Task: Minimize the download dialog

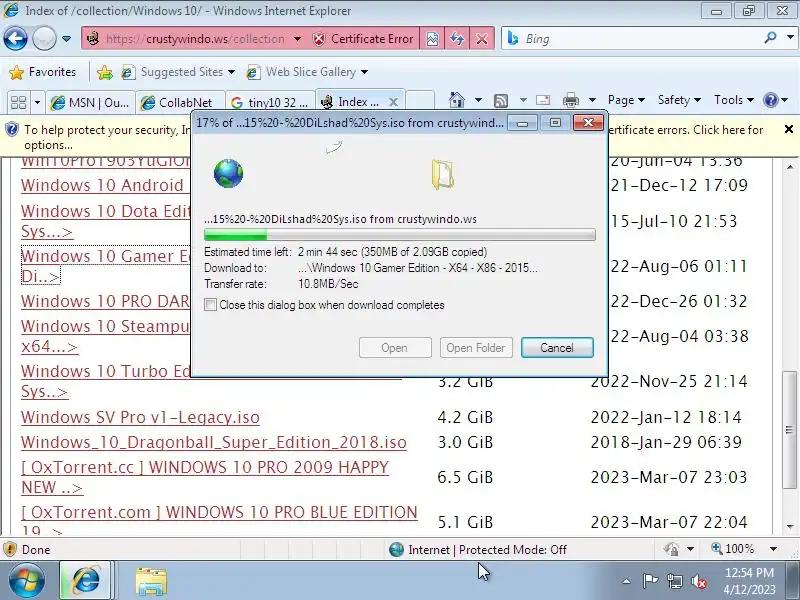Action: (522, 123)
